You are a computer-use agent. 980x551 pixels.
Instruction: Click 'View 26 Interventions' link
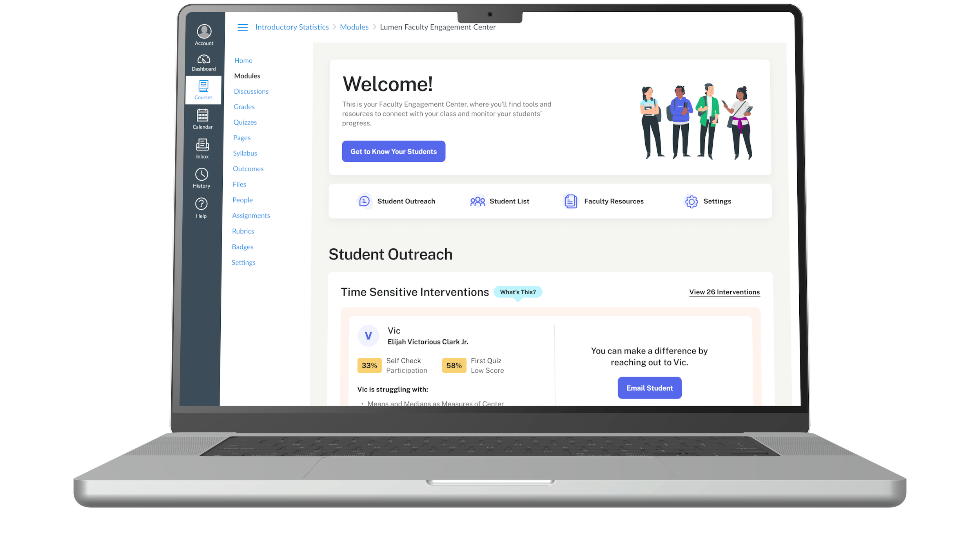tap(725, 292)
